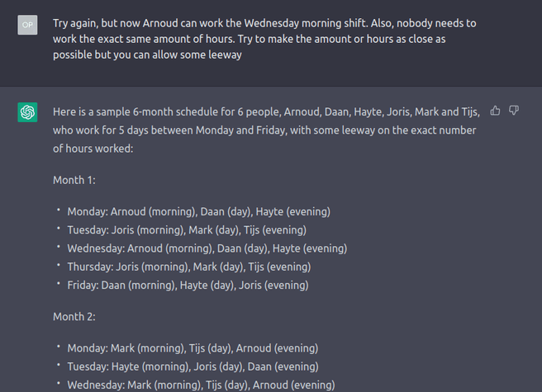
Task: Click Month 2 Wednesday Mark morning line
Action: click(201, 385)
